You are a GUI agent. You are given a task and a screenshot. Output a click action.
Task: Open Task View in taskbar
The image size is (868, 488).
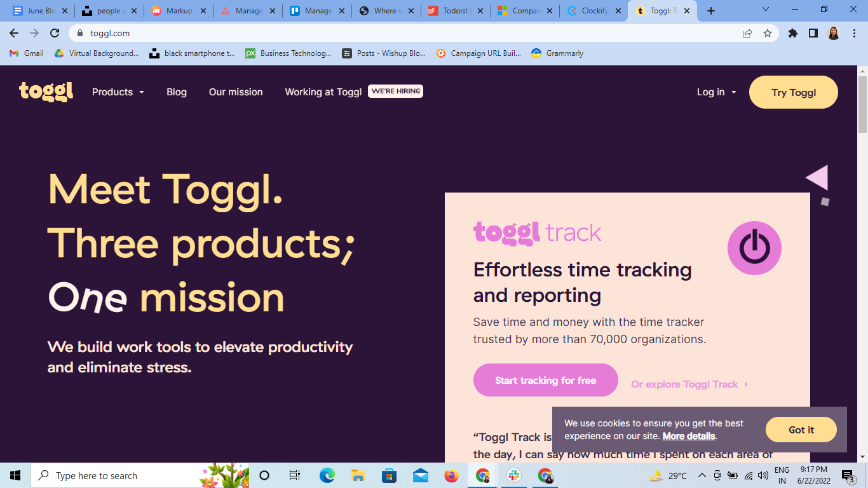pyautogui.click(x=295, y=475)
